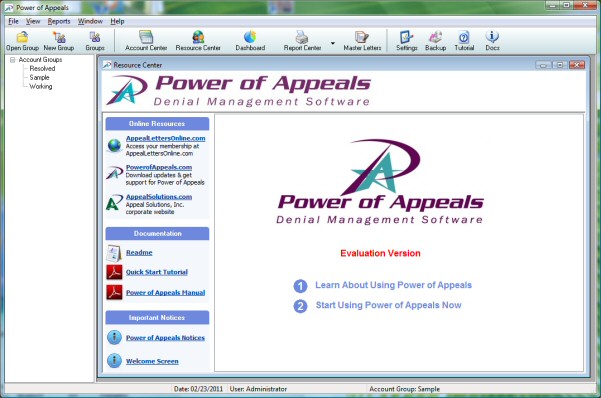Viewport: 601px width, 398px height.
Task: Open the Reports menu
Action: coord(59,21)
